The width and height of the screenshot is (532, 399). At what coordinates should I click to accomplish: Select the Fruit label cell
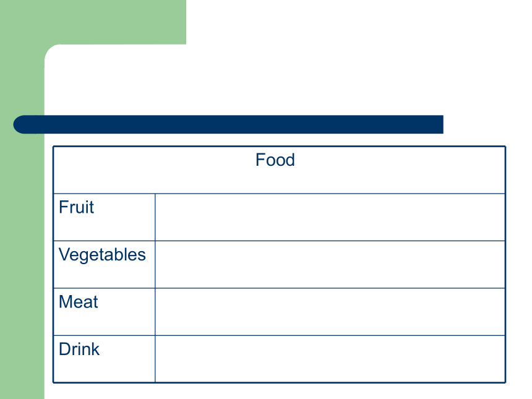pos(104,217)
